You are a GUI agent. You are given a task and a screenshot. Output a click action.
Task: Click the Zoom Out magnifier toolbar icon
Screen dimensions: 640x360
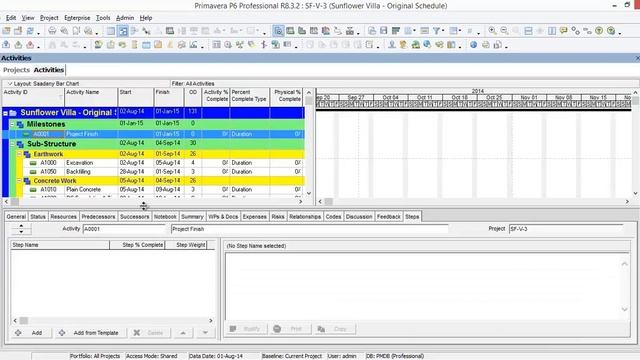504,31
